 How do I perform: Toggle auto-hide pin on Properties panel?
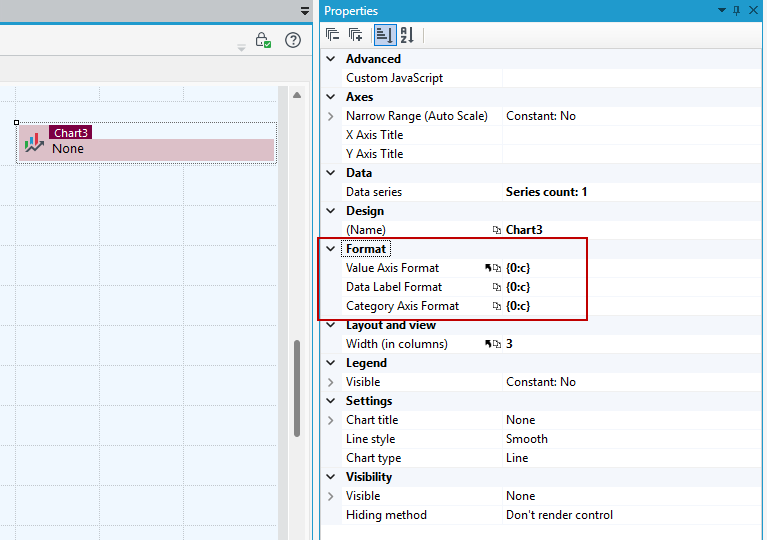coord(737,10)
